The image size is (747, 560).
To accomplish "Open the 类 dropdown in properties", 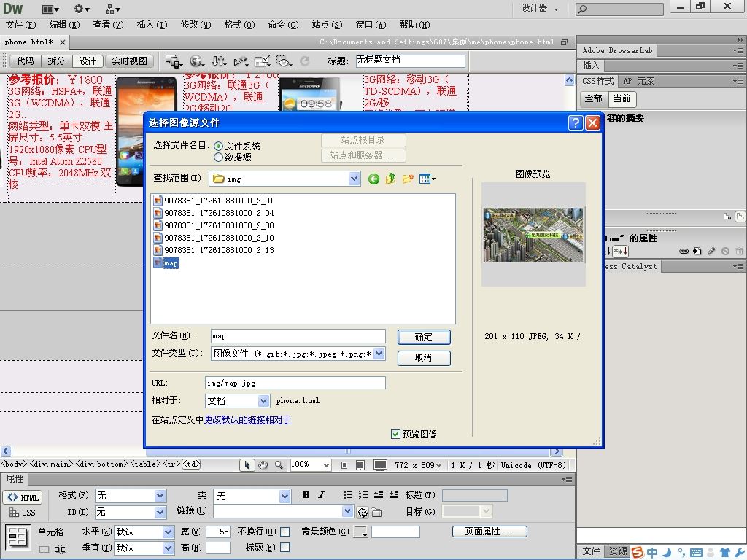I will (x=285, y=496).
